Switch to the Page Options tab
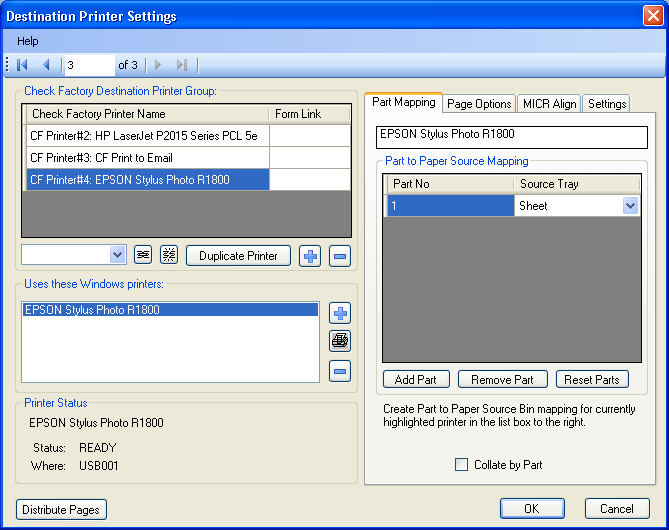This screenshot has width=669, height=530. point(479,104)
